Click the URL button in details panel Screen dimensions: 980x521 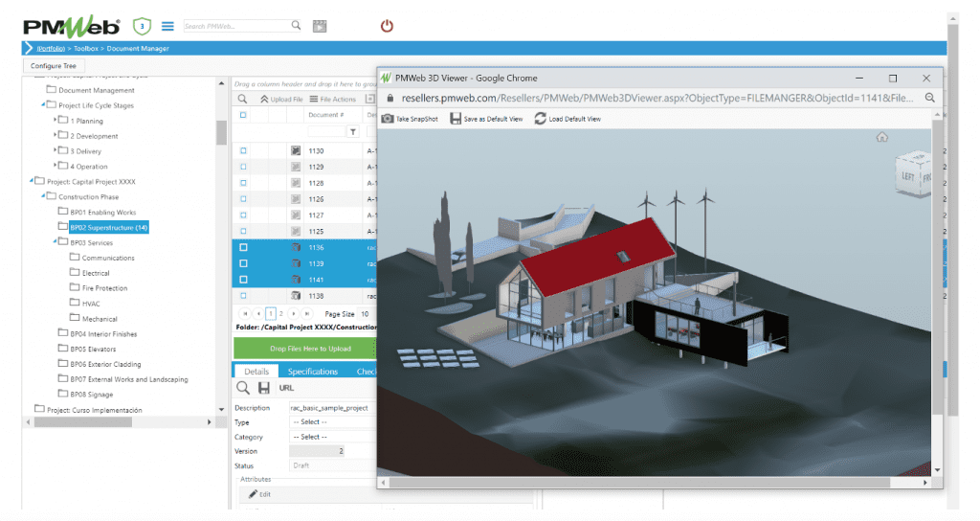285,388
